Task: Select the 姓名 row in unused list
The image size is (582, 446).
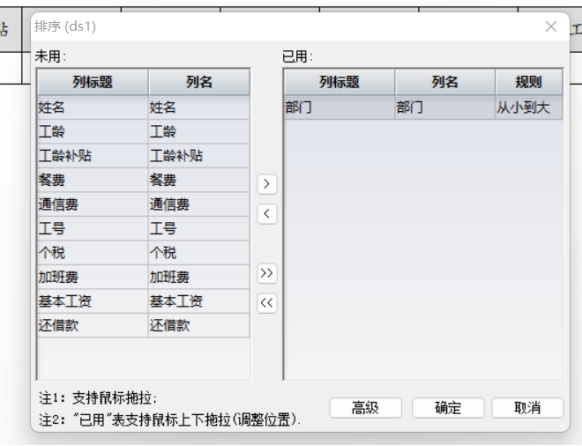Action: pos(144,108)
